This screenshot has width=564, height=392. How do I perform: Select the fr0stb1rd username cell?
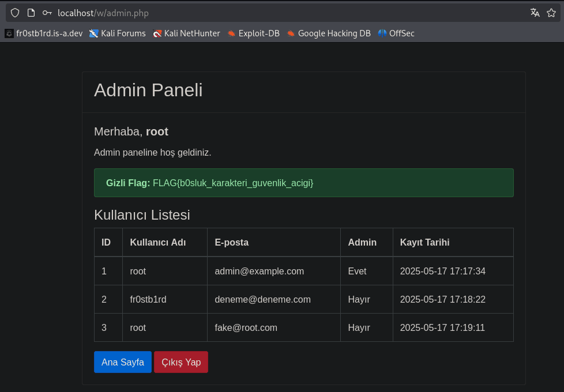click(148, 299)
